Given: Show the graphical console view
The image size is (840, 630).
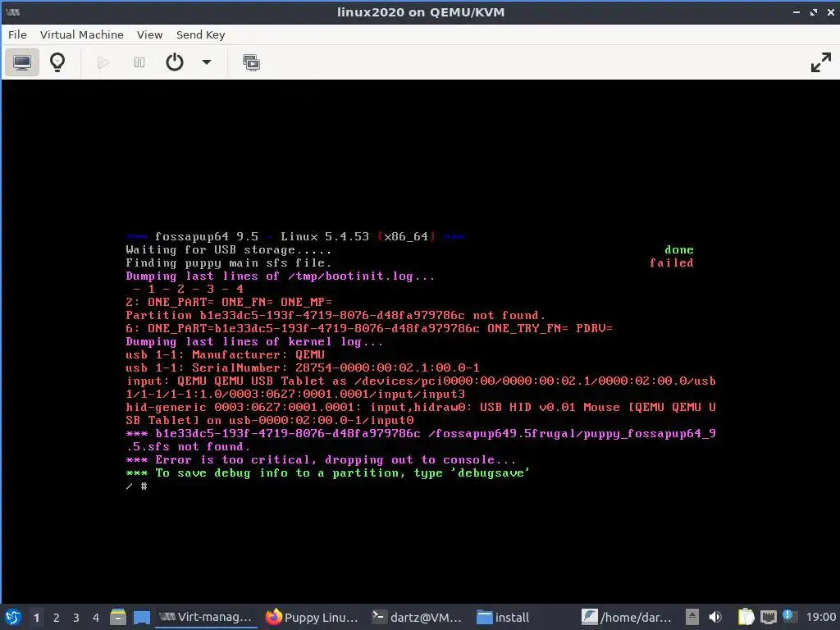Looking at the screenshot, I should pos(22,62).
